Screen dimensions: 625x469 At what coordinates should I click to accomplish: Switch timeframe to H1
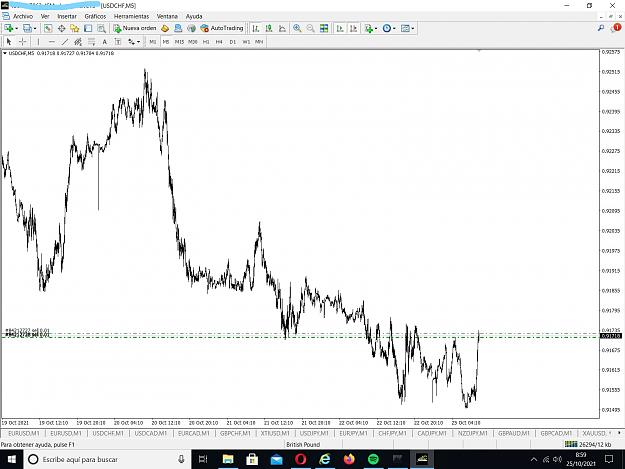206,41
